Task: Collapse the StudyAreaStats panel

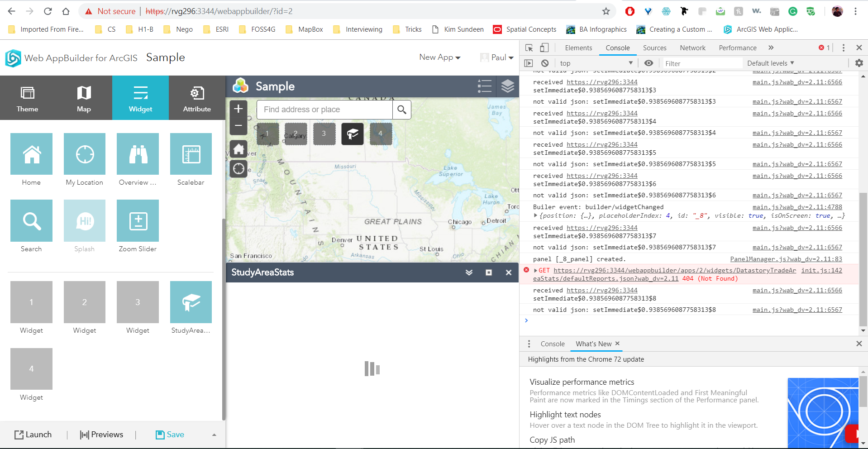Action: (x=469, y=272)
